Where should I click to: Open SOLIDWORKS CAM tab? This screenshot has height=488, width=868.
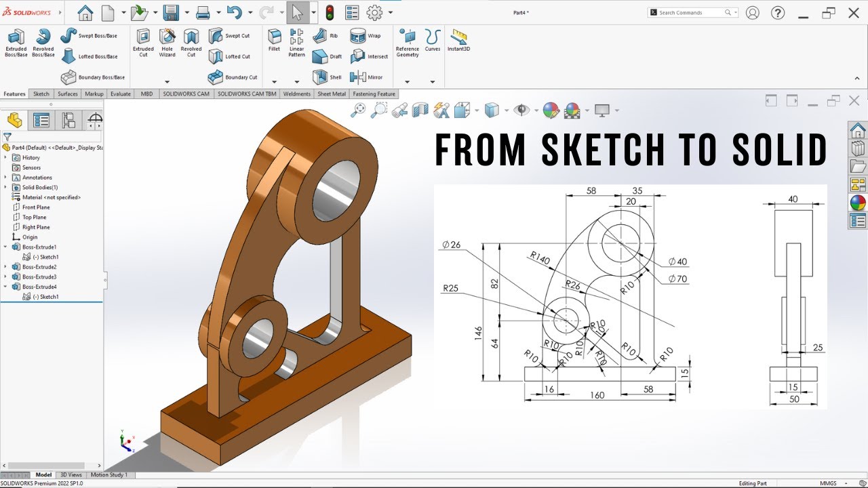click(185, 94)
